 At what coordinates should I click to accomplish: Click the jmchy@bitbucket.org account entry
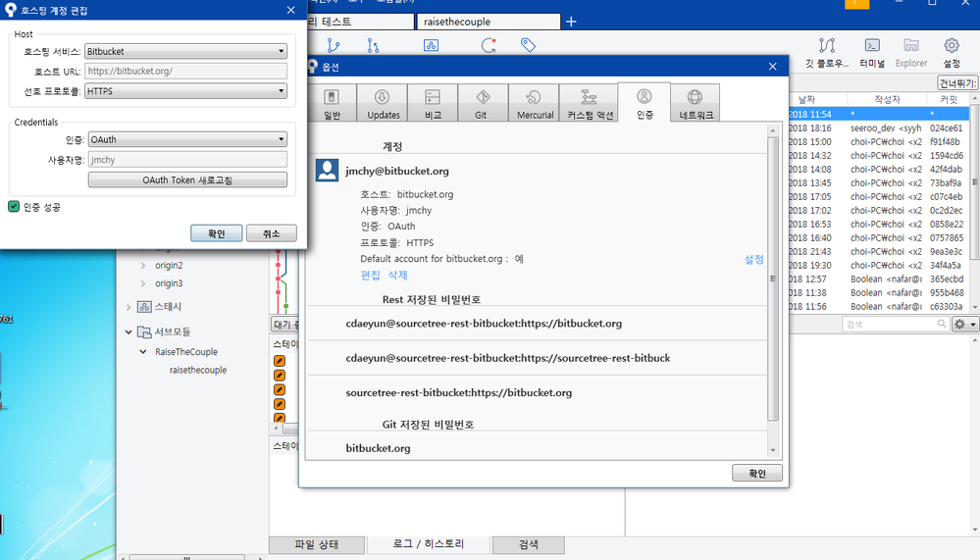tap(397, 171)
